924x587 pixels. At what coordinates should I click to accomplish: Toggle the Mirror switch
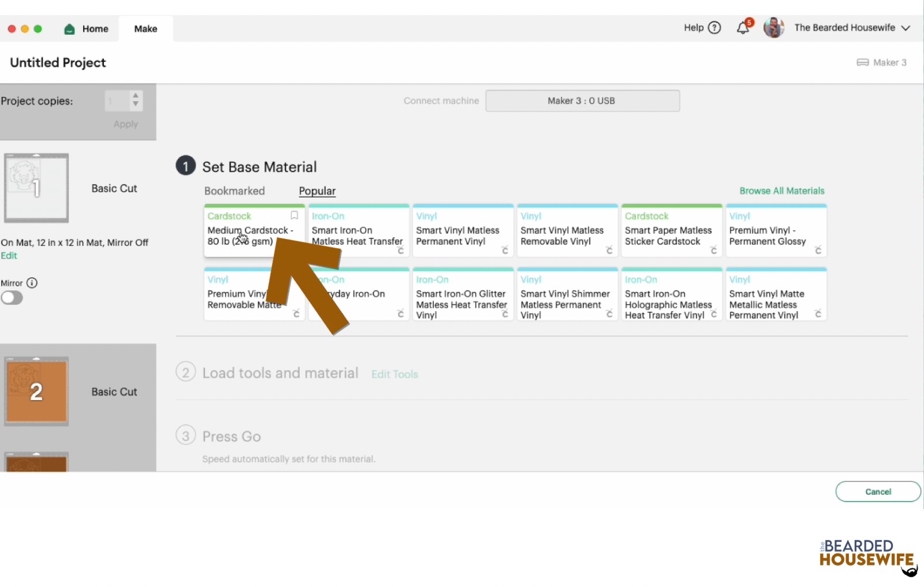pyautogui.click(x=12, y=298)
